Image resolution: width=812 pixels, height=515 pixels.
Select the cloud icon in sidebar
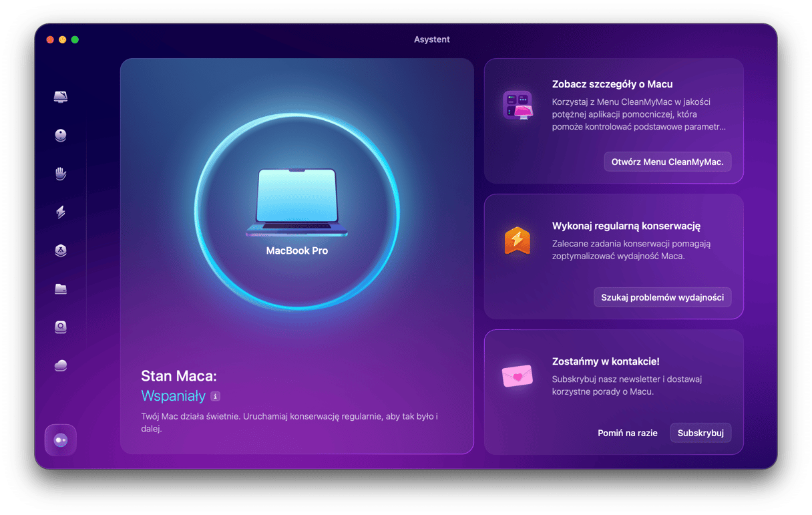[x=61, y=365]
